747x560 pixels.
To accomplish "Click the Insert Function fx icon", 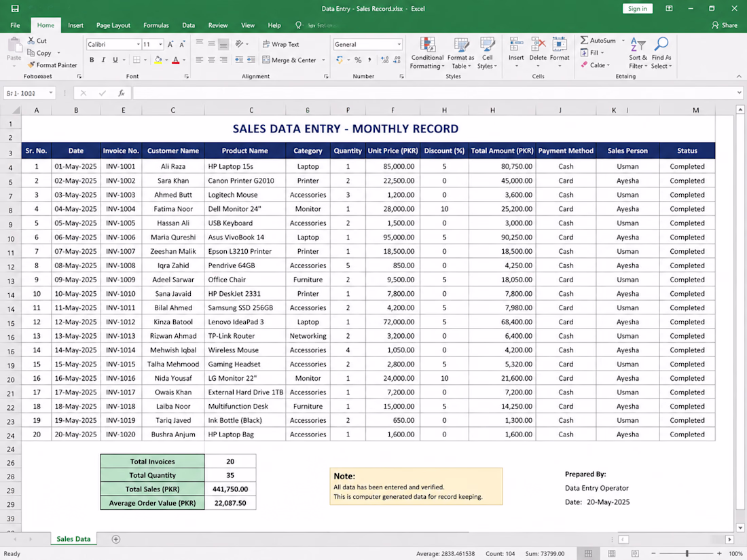I will 122,94.
